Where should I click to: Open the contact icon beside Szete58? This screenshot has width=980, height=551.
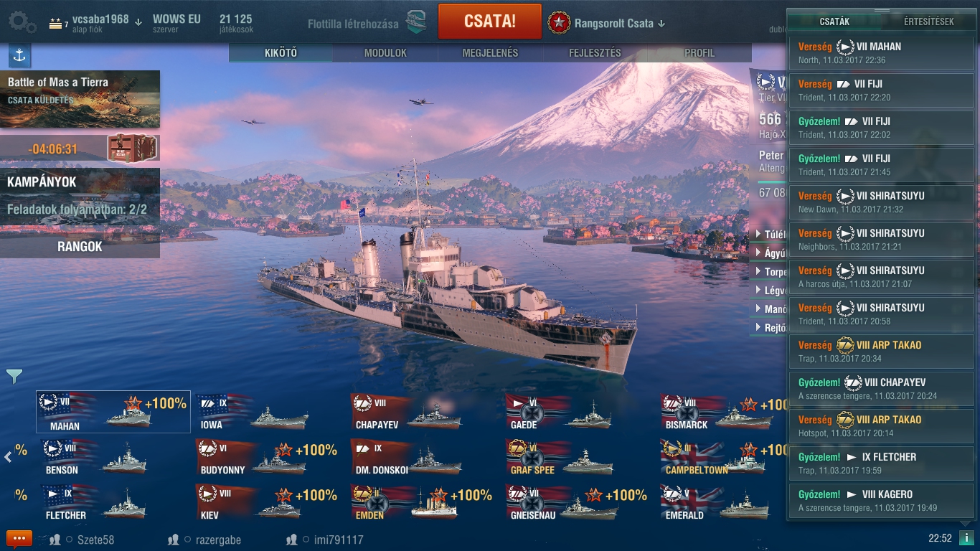coord(55,540)
